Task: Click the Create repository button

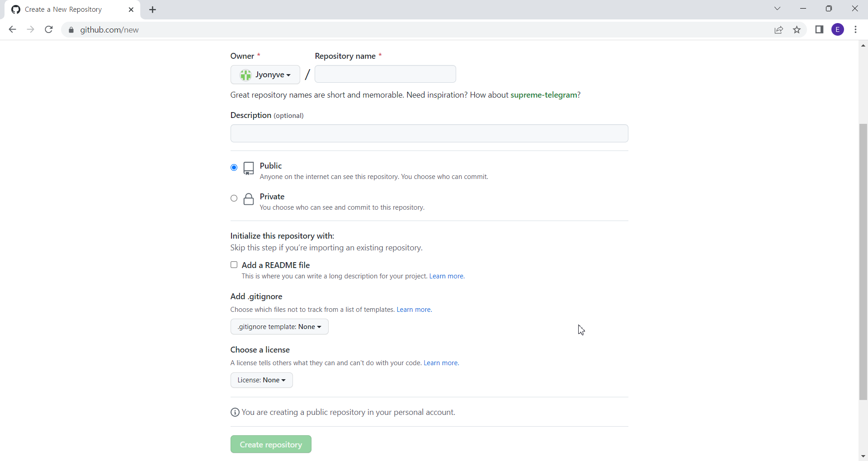Action: (271, 444)
